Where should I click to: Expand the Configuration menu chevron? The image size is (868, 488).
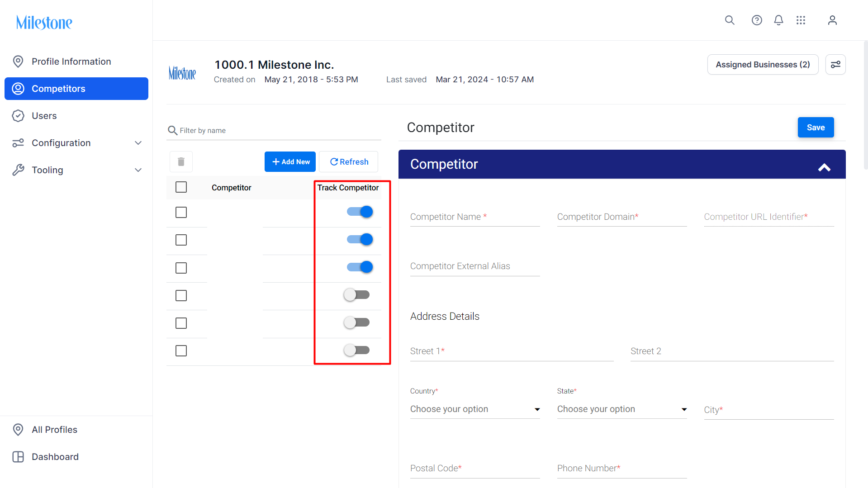click(x=138, y=143)
